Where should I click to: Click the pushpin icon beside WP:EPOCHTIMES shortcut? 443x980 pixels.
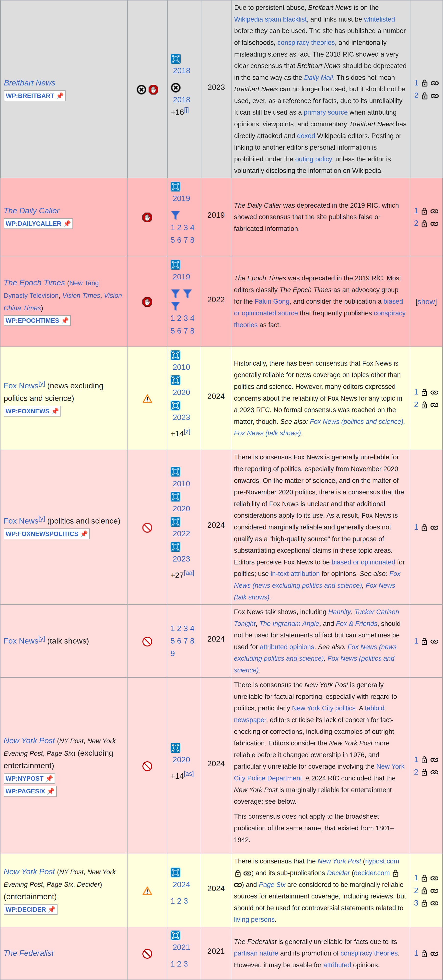pyautogui.click(x=65, y=320)
